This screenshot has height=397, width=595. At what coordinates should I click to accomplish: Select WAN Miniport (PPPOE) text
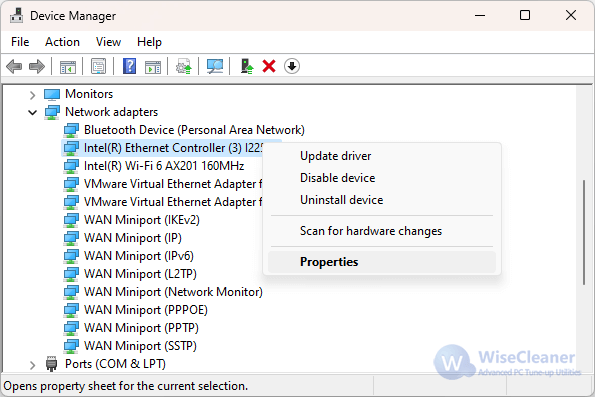pyautogui.click(x=146, y=310)
